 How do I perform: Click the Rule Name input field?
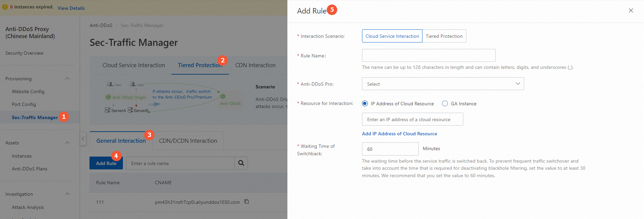pos(429,55)
